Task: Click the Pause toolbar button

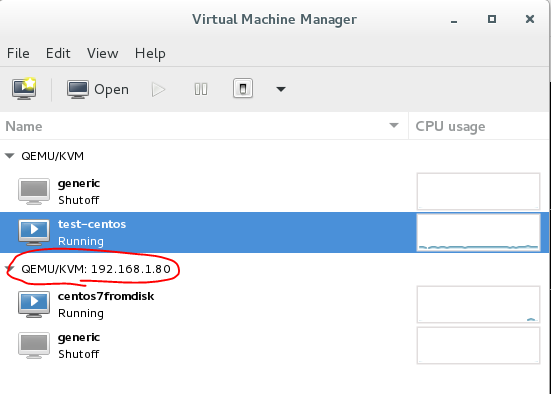Action: coord(201,89)
